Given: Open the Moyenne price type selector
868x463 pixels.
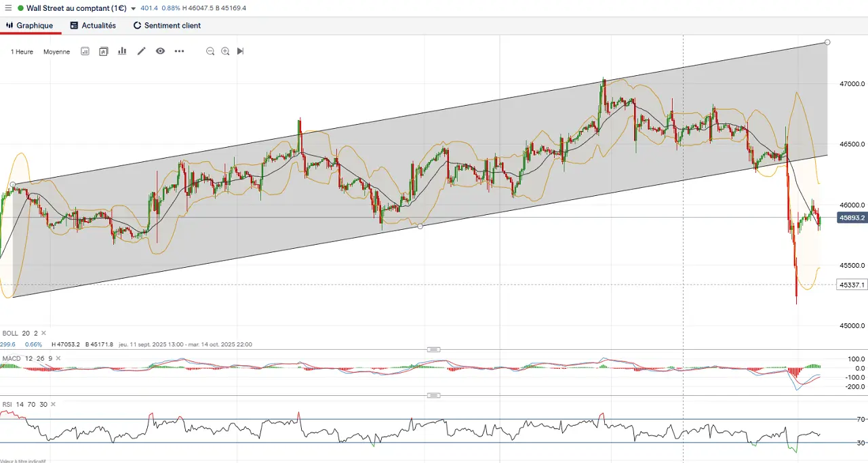Looking at the screenshot, I should 56,52.
